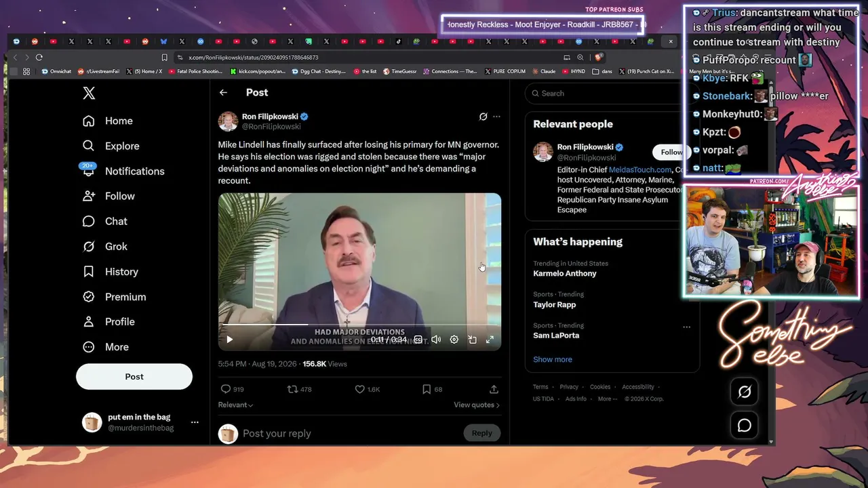
Task: Click the Brave Shields icon
Action: [599, 58]
